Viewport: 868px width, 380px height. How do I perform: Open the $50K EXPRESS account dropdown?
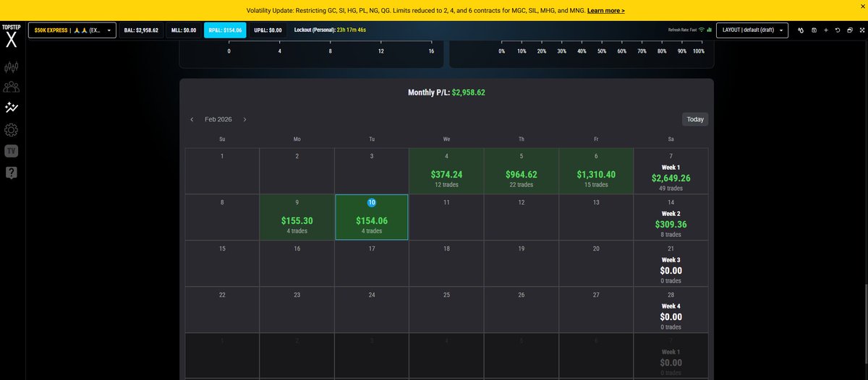pos(72,30)
